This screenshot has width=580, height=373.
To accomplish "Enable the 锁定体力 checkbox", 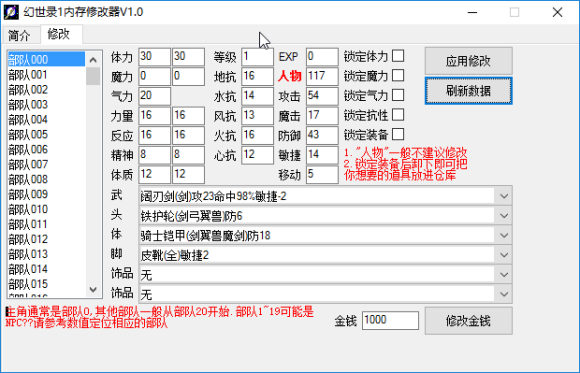I will click(x=398, y=56).
